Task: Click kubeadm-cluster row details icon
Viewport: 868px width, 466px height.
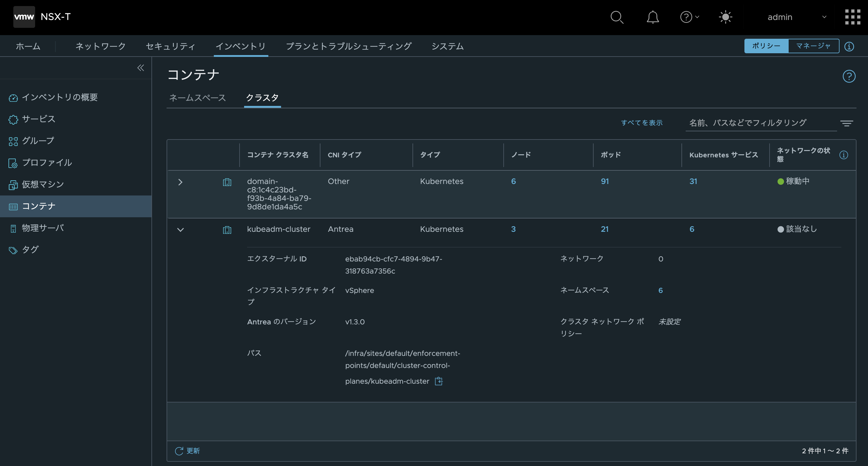Action: pos(227,230)
